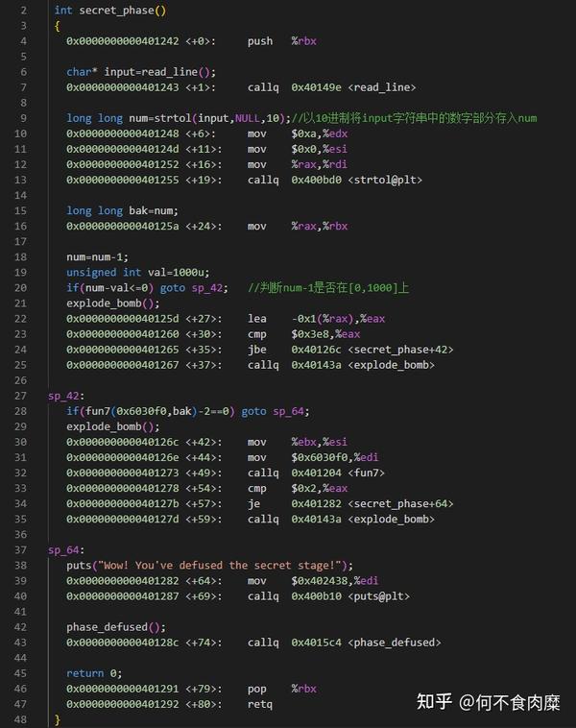Click the 'mov %ebx,%esi' instruction

click(x=297, y=442)
